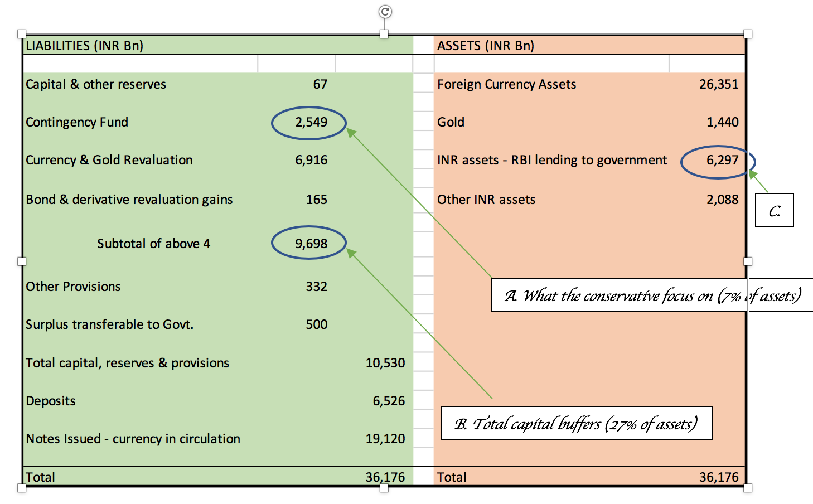
Task: Select text box 'A. What the conservative focus on'
Action: coord(652,295)
